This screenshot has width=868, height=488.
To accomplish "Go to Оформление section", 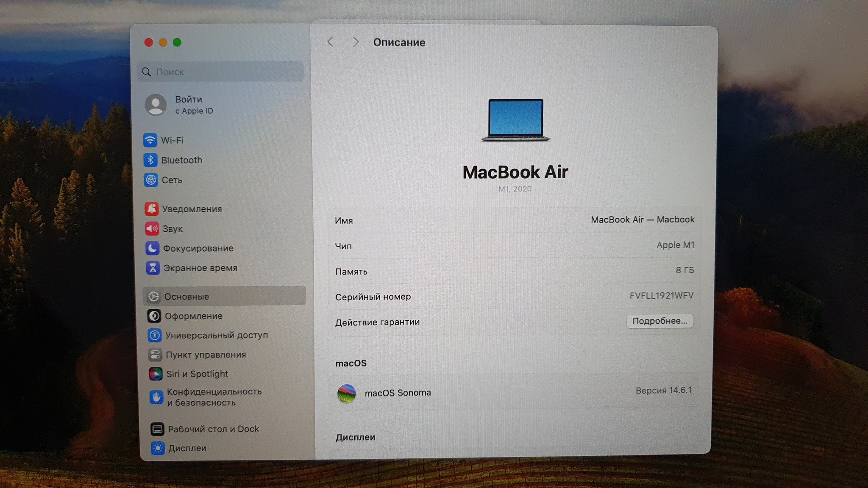I will (x=193, y=316).
